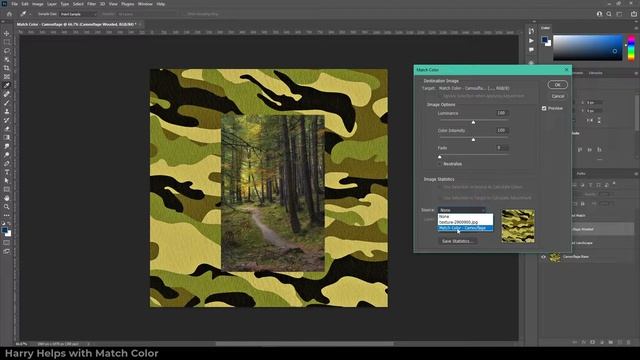Adjust the Fade slider handle
This screenshot has width=640, height=360.
(x=440, y=157)
